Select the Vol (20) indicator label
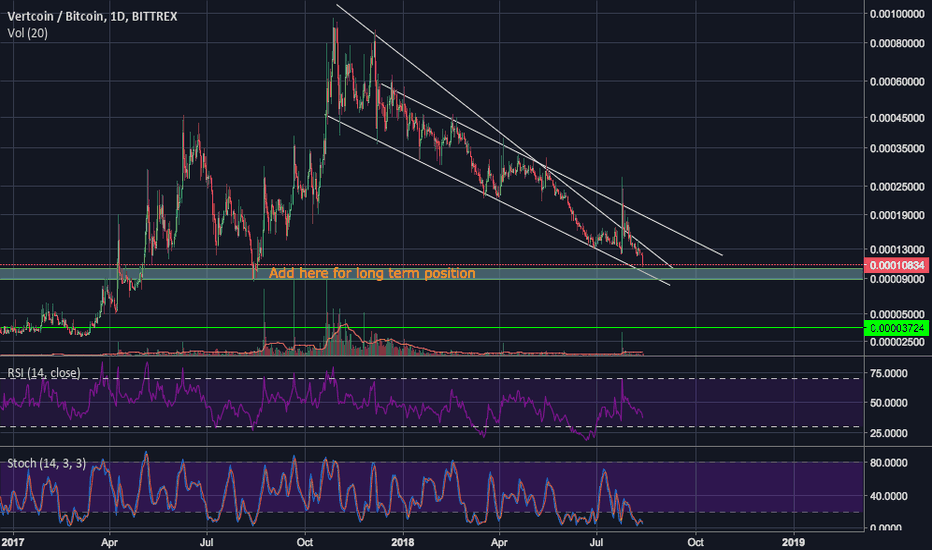Viewport: 932px width, 550px height. 27,33
